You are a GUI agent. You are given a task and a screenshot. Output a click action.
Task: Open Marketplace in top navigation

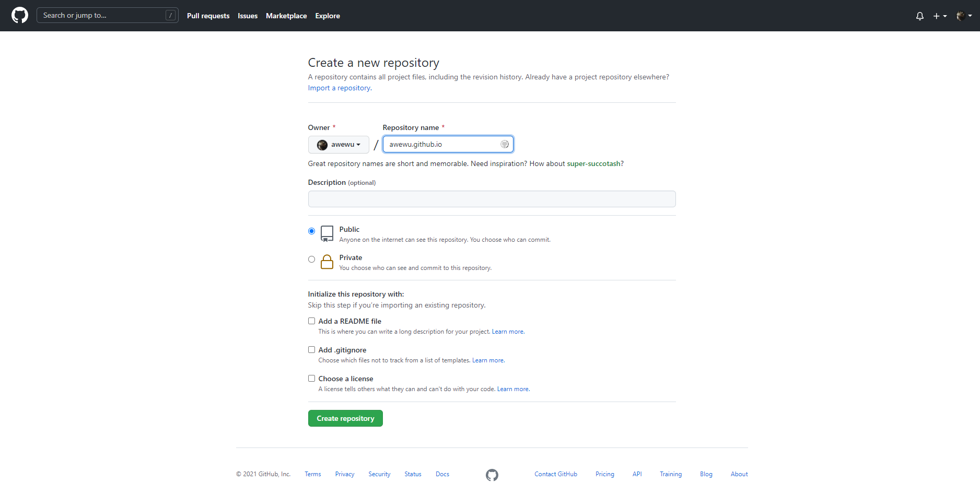286,16
